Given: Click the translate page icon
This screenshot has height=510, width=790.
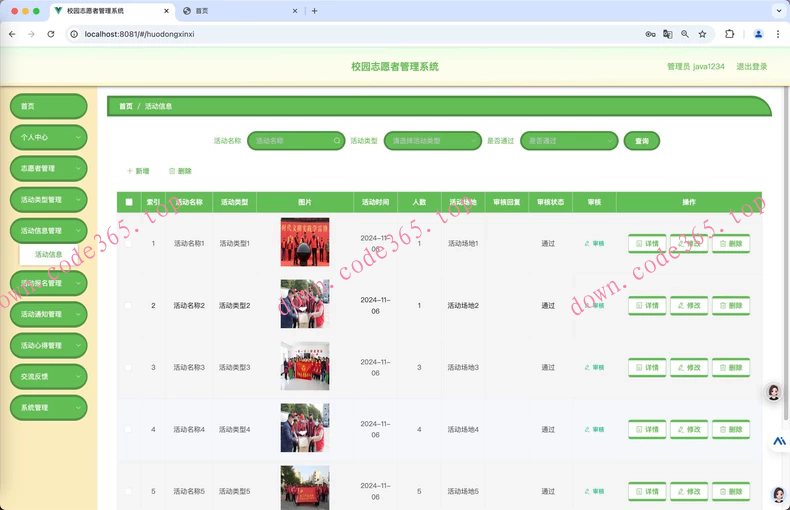Looking at the screenshot, I should [x=668, y=34].
